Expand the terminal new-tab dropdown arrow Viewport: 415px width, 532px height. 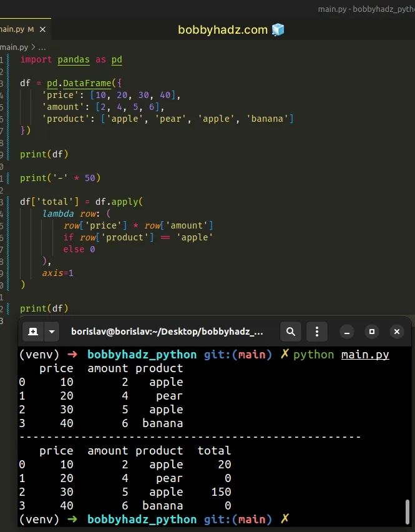point(52,332)
